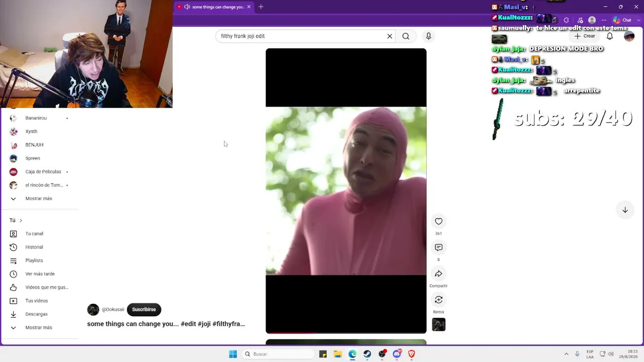Click the browser profile icon in the toolbar
Screen dimensions: 644x362
point(592,20)
